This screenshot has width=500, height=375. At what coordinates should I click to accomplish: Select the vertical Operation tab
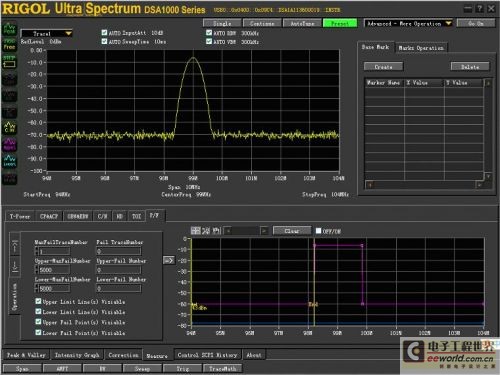[x=15, y=296]
